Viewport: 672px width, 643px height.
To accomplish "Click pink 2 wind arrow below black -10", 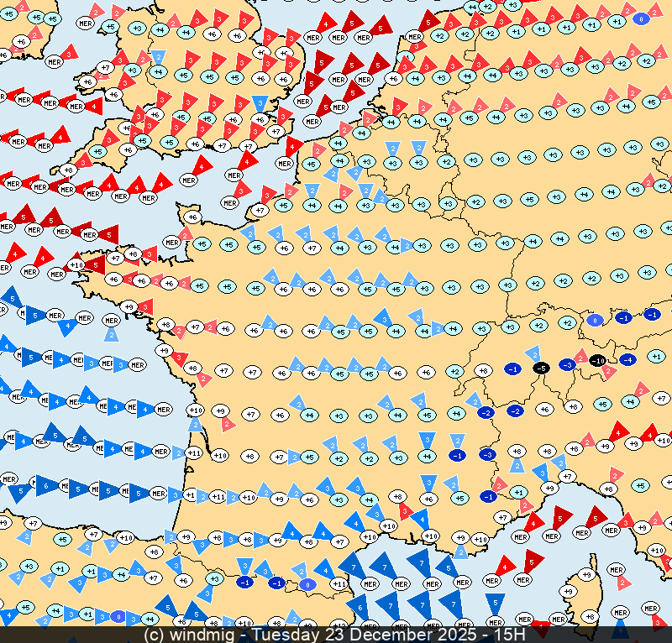I will pos(607,373).
